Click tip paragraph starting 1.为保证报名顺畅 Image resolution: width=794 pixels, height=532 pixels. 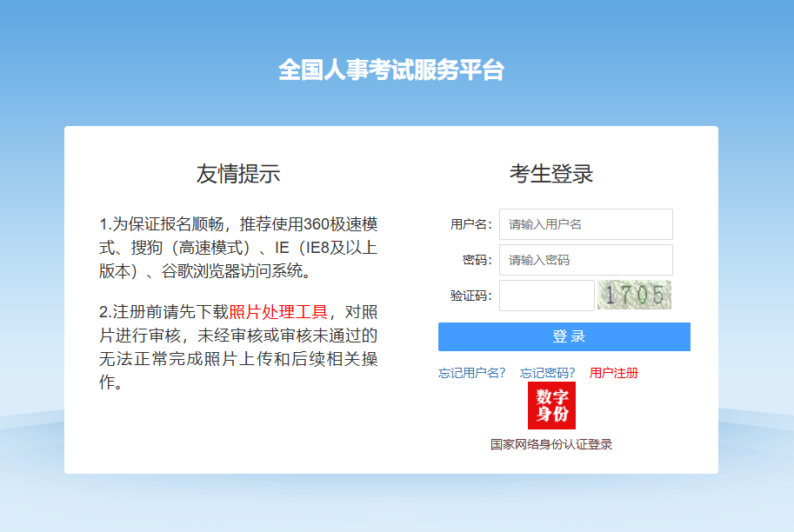[x=238, y=248]
